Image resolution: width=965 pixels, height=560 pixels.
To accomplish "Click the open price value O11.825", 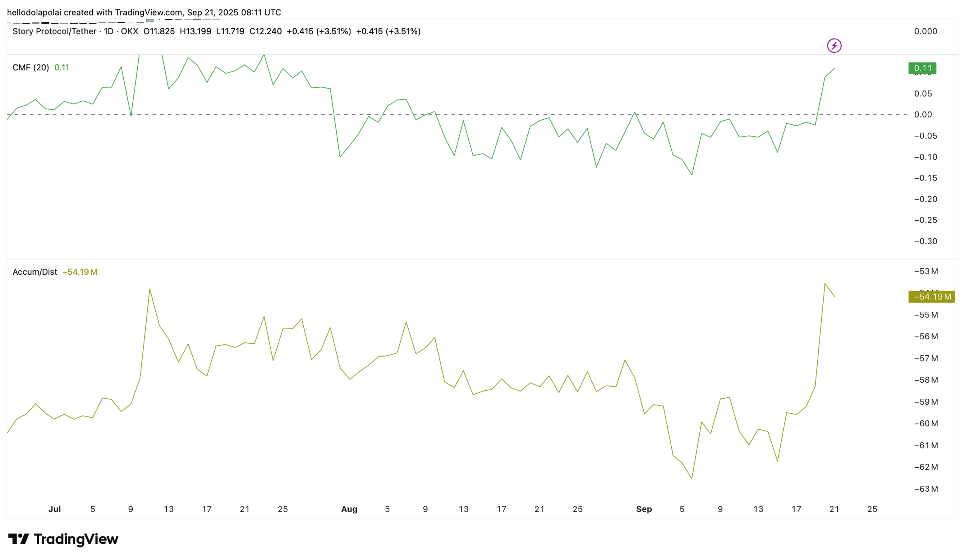I will click(159, 31).
